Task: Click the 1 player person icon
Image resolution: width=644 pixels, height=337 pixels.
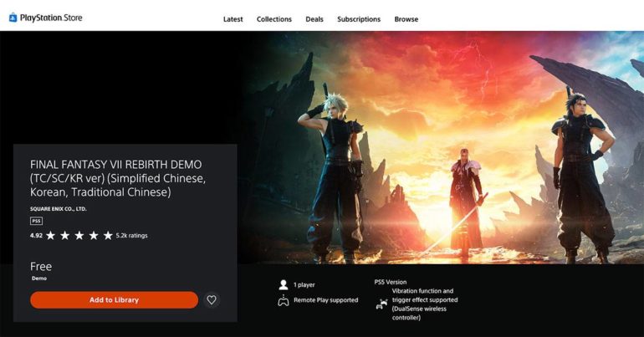Action: coord(284,284)
